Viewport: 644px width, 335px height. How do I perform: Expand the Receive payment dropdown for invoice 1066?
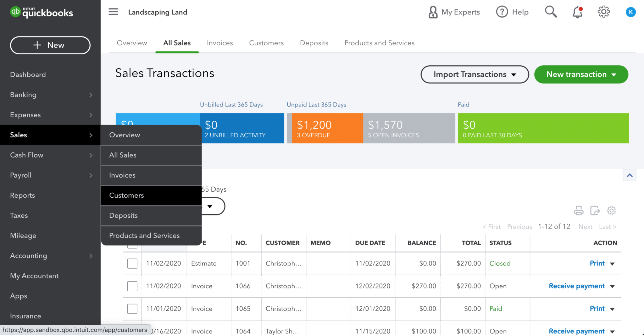pyautogui.click(x=612, y=286)
